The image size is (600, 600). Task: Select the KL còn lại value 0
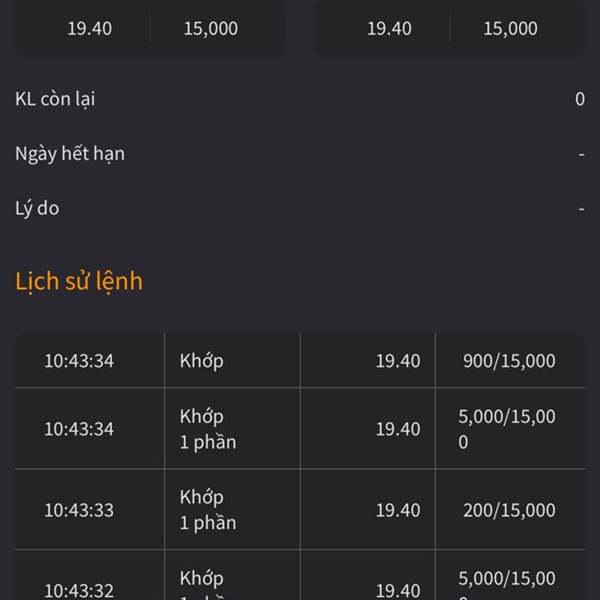click(x=580, y=99)
